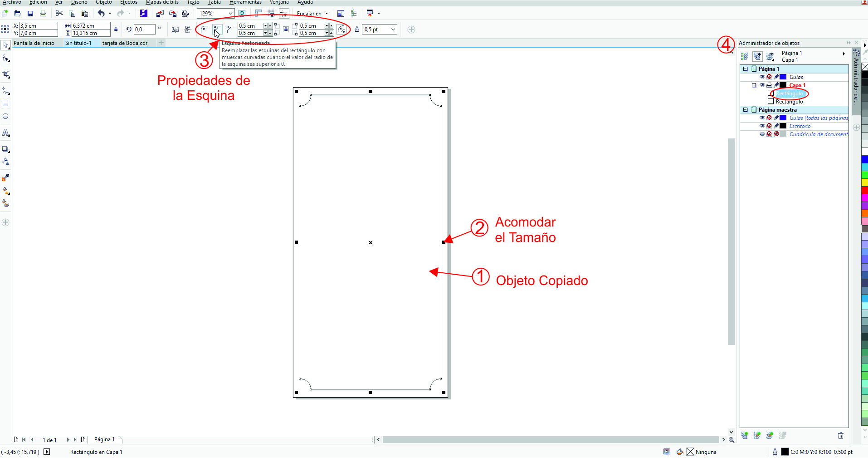Toggle Edit Across Layers in Object Manager
The image size is (868, 458).
tap(757, 56)
